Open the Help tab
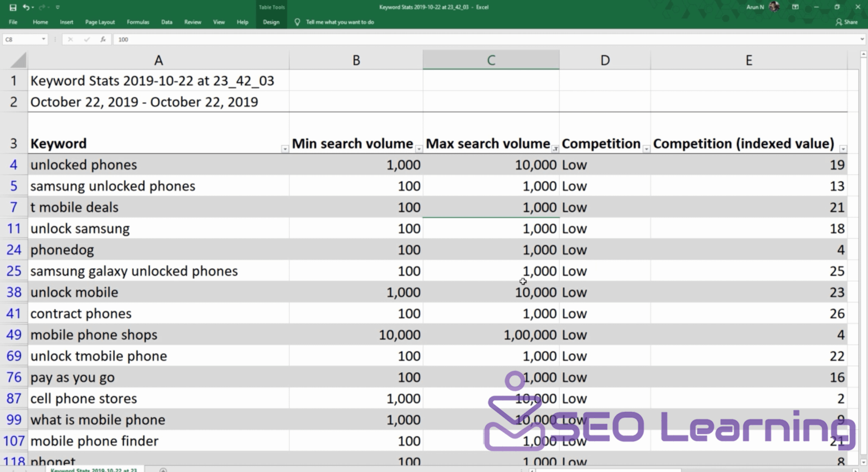868x472 pixels. click(242, 22)
